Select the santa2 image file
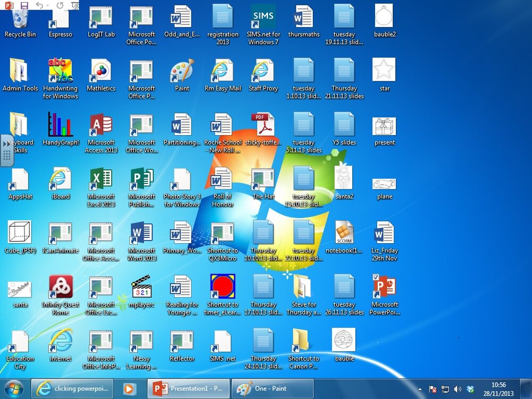This screenshot has width=532, height=399. click(x=343, y=177)
